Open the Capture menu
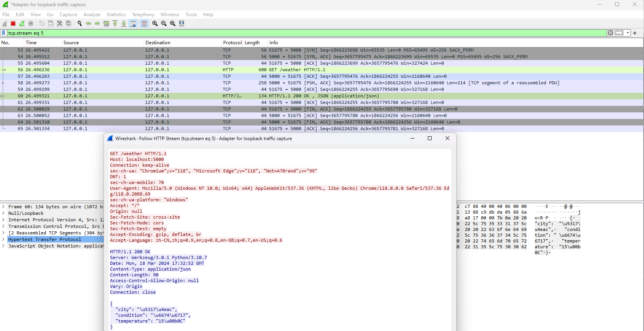 68,15
